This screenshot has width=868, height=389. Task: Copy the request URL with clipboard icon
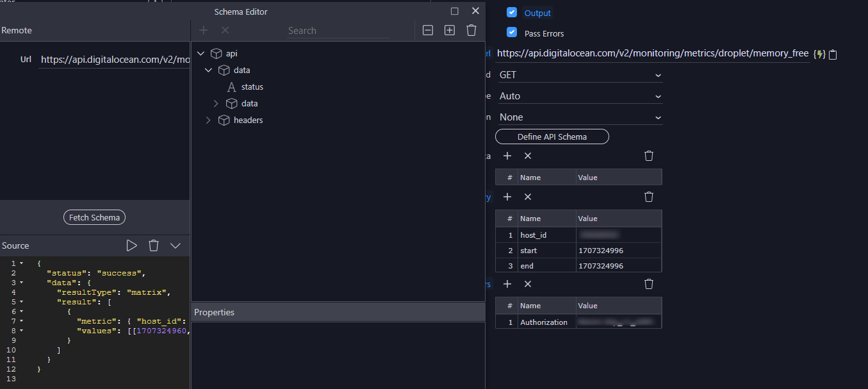[832, 54]
